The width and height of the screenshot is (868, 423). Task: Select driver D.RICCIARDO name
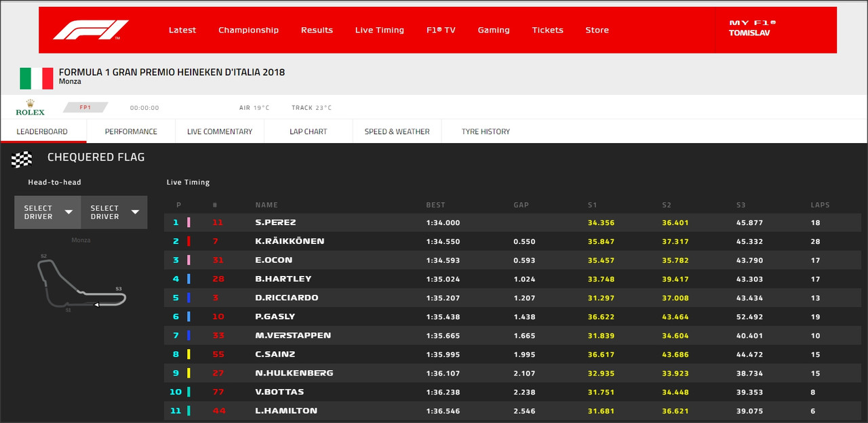tap(287, 298)
